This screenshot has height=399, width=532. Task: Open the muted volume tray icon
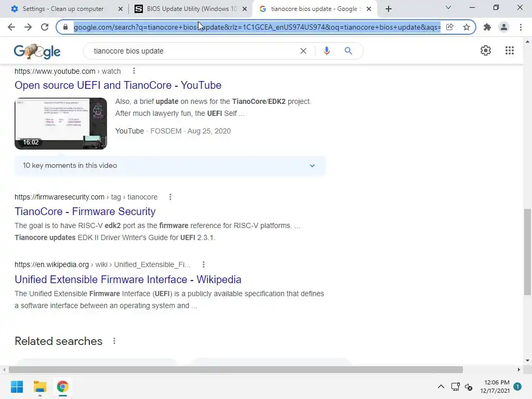click(x=469, y=387)
